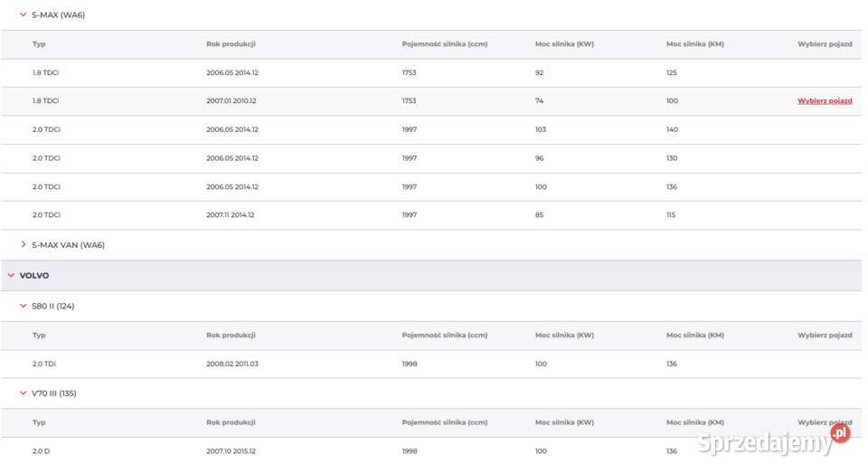Click power value '92' KW

click(539, 72)
